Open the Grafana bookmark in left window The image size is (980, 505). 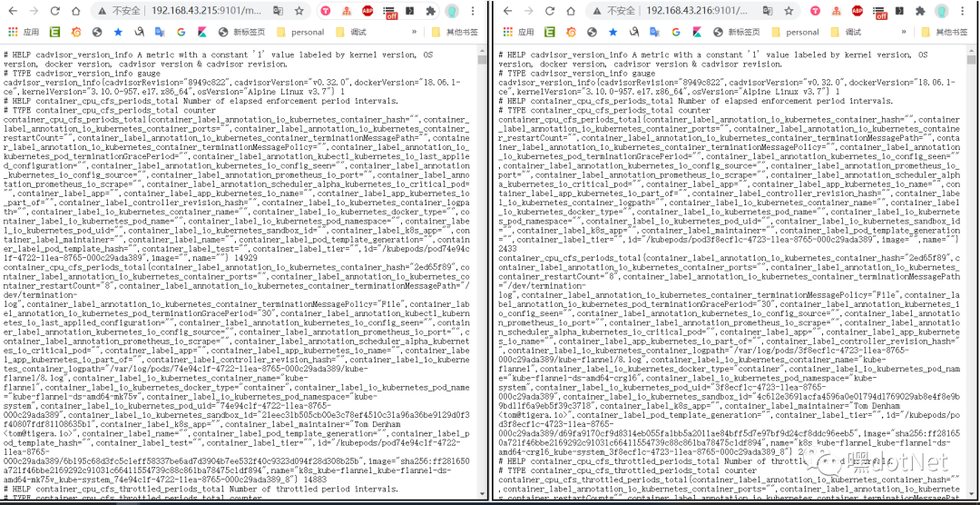(75, 32)
